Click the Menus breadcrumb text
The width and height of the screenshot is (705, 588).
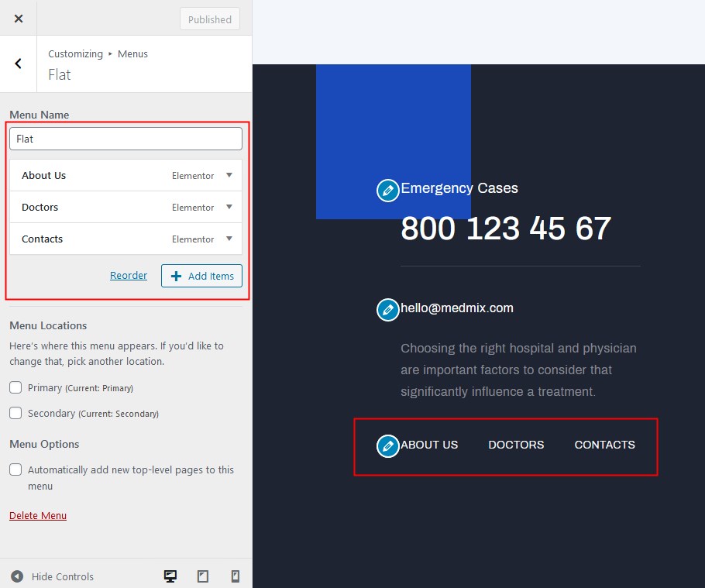pyautogui.click(x=132, y=54)
